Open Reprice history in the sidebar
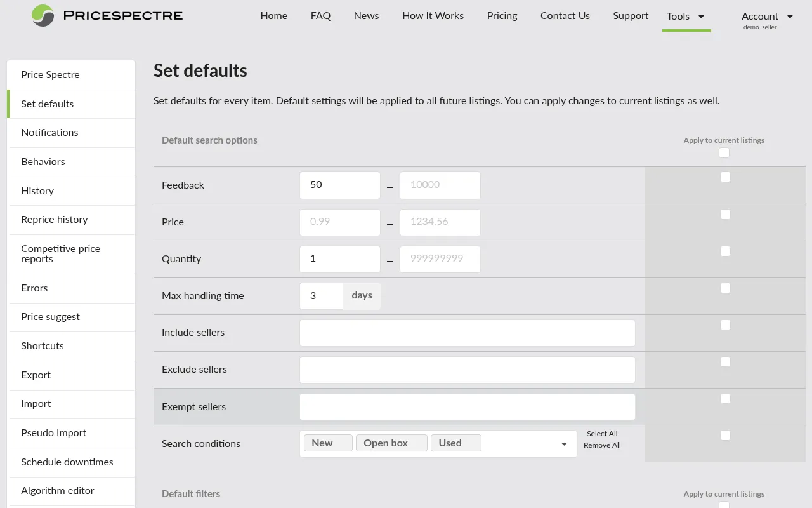 [x=56, y=219]
